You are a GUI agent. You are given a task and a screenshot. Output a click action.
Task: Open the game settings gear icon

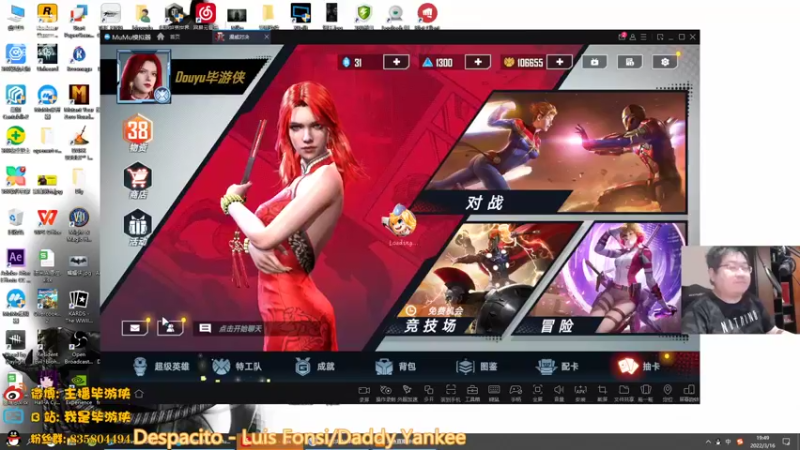[665, 62]
